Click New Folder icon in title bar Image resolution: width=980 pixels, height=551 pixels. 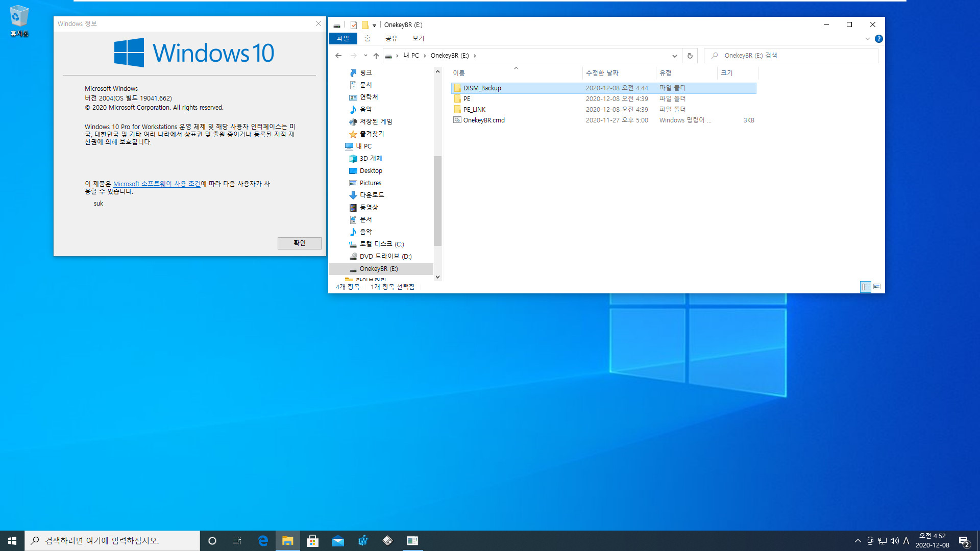pos(365,24)
